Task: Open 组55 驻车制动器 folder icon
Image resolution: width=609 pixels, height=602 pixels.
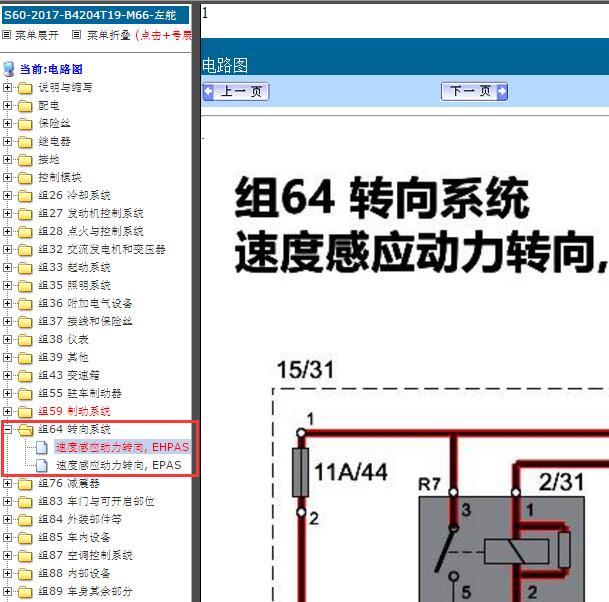Action: pos(25,393)
